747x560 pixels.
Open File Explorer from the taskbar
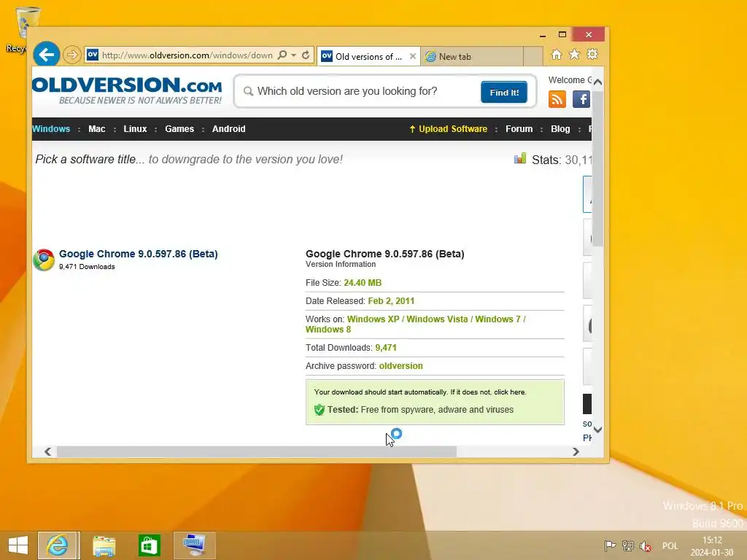[x=104, y=545]
